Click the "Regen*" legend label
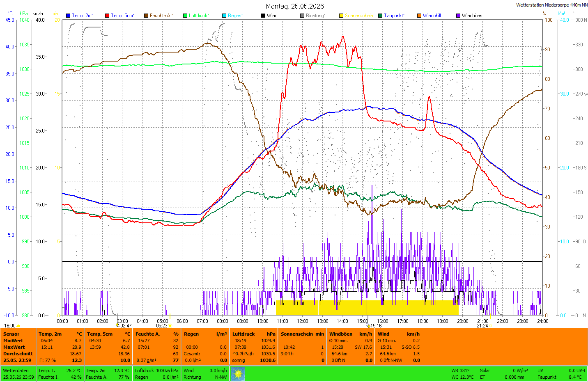The image size is (588, 382). pyautogui.click(x=236, y=16)
